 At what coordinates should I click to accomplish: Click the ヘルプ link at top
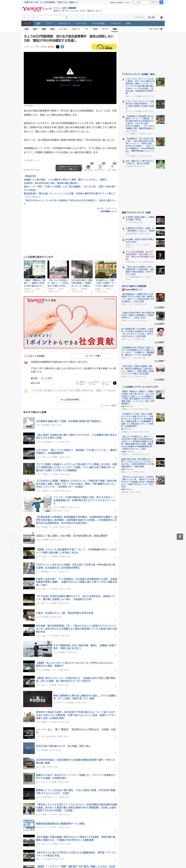click(127, 2)
